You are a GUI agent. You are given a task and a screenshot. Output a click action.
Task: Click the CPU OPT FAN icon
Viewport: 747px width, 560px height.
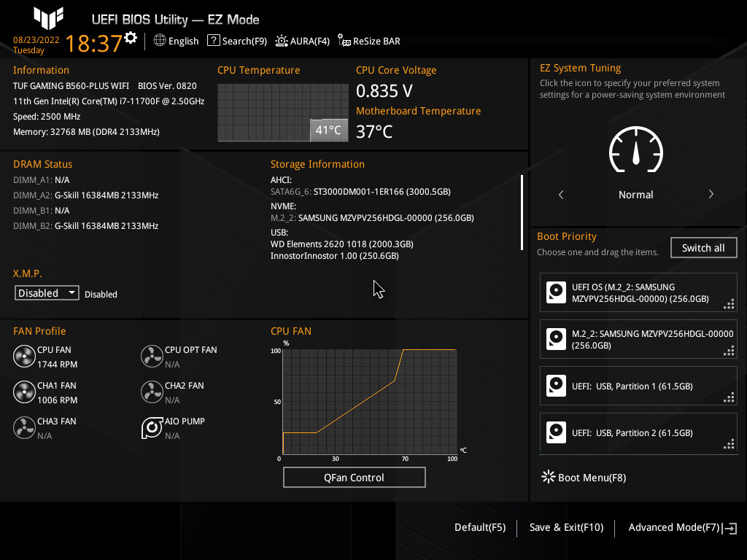coord(152,356)
